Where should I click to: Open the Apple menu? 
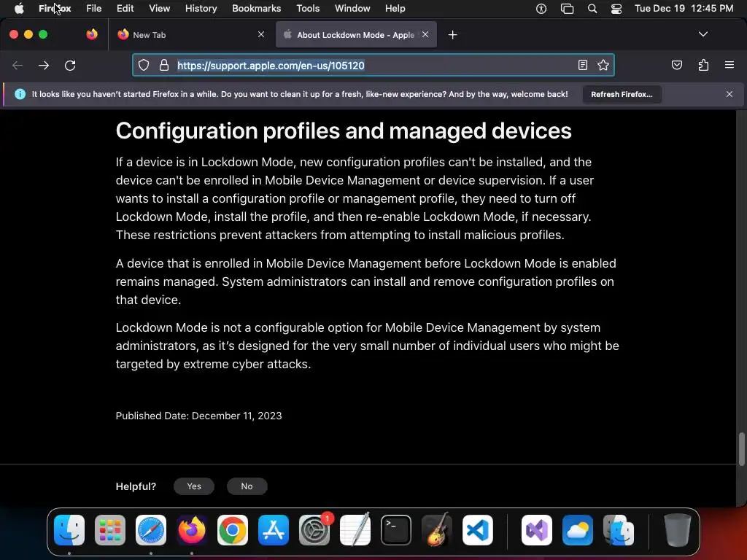19,9
